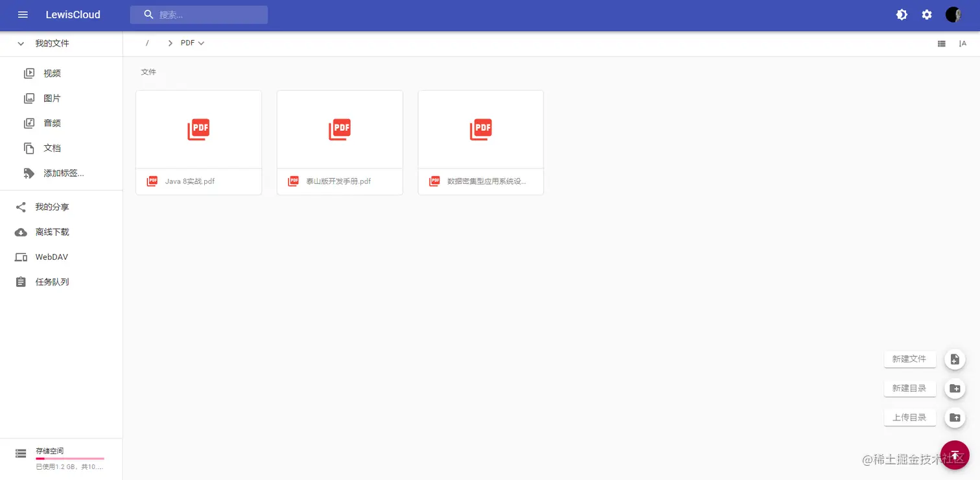
Task: Select the Java 8实战.pdf file card
Action: pos(198,143)
